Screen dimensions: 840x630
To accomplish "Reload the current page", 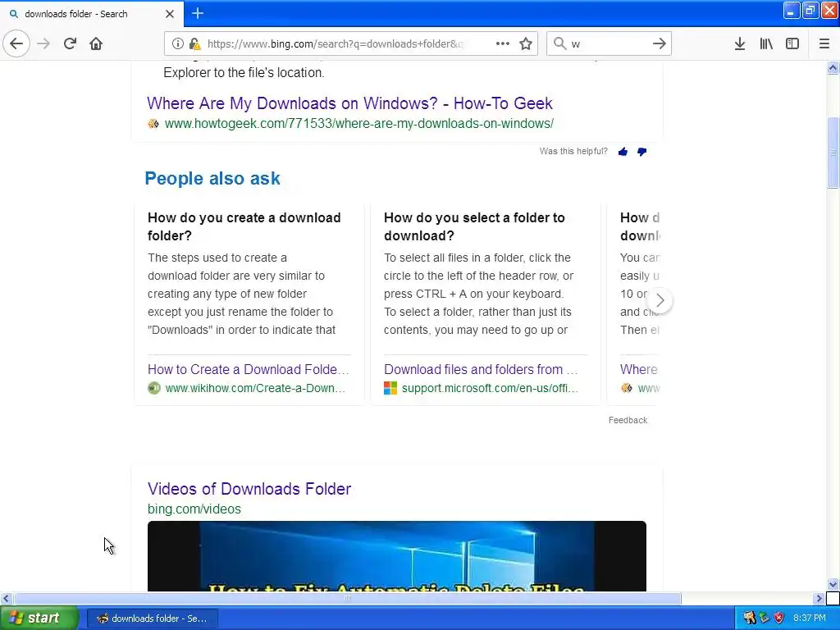I will click(70, 43).
